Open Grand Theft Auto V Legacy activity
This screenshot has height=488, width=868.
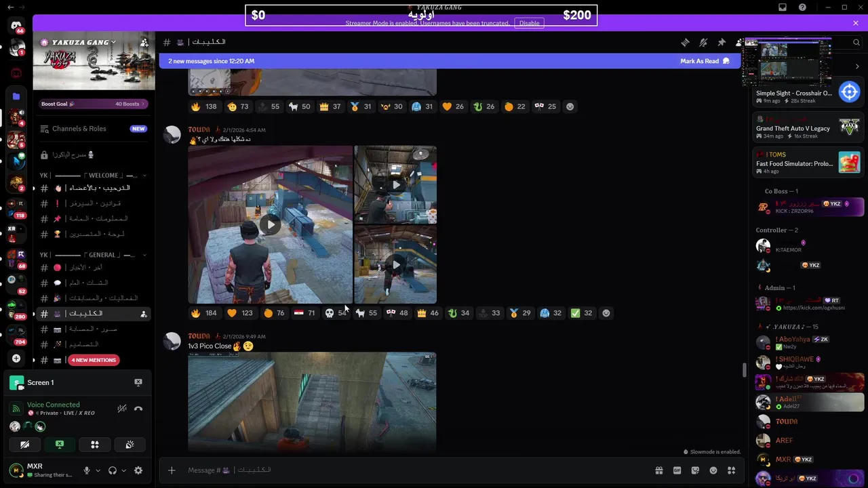click(x=808, y=127)
